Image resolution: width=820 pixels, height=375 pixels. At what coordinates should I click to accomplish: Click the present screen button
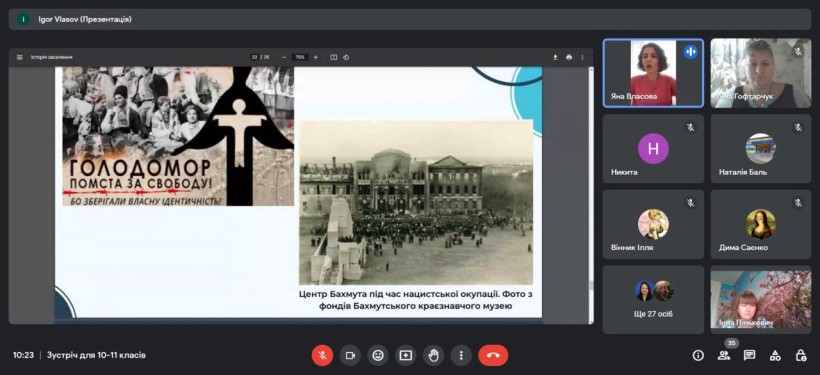pyautogui.click(x=405, y=356)
